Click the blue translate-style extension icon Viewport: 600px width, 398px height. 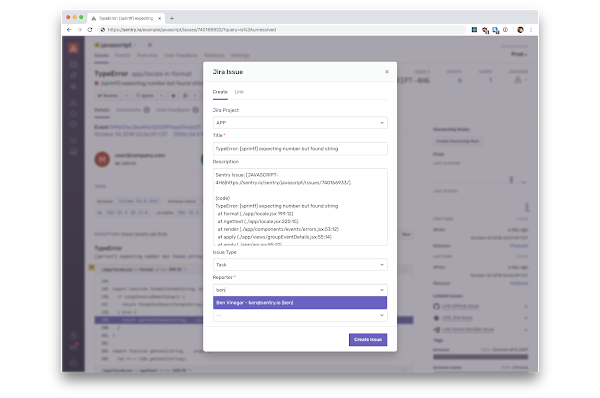(x=496, y=30)
